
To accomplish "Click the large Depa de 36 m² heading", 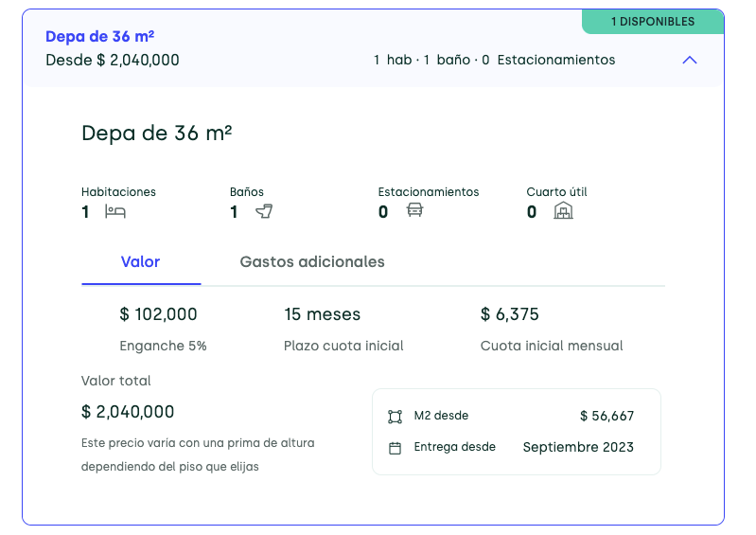I will (157, 134).
